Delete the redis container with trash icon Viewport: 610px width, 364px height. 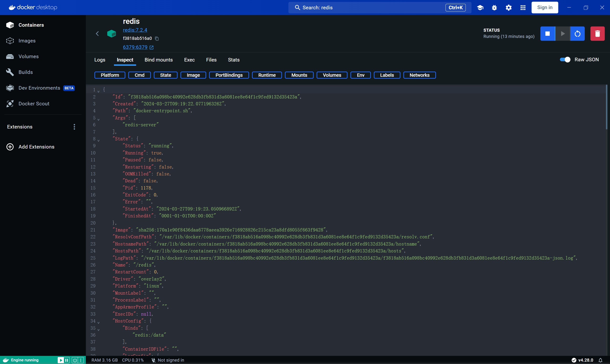598,34
